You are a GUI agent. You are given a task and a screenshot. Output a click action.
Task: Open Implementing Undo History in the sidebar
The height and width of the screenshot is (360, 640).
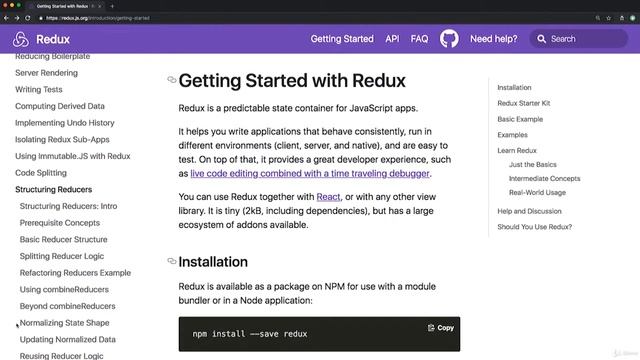tap(64, 123)
